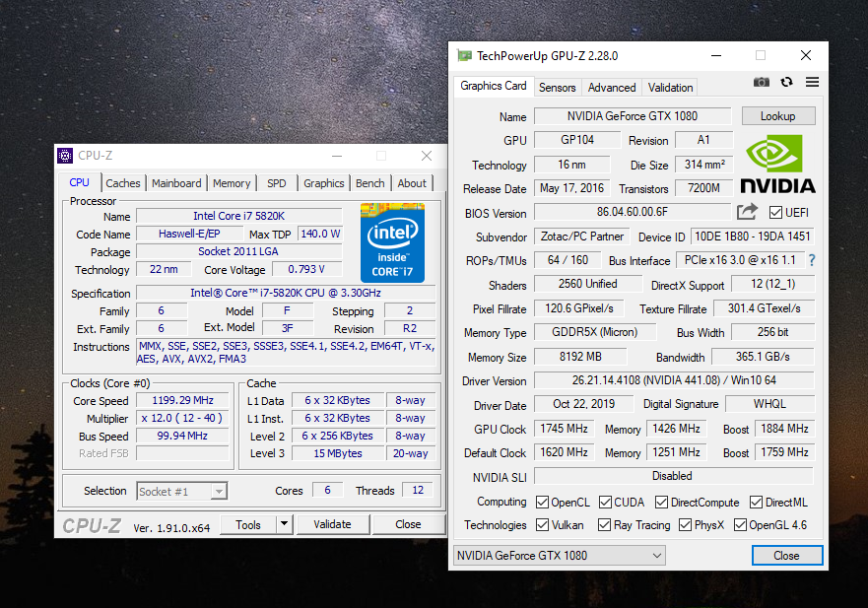This screenshot has height=608, width=868.
Task: Open the Socket #1 selection dropdown
Action: pos(182,491)
